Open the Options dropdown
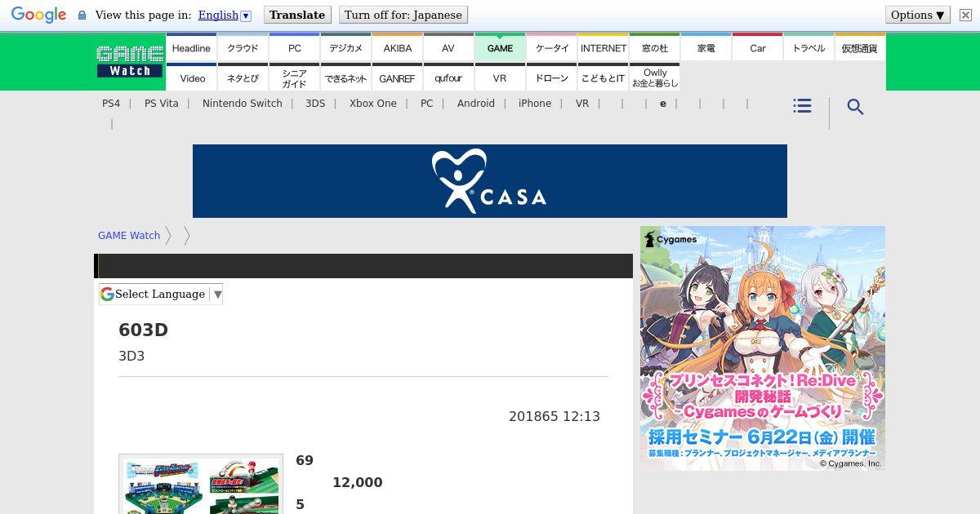The width and height of the screenshot is (980, 514). click(x=917, y=15)
